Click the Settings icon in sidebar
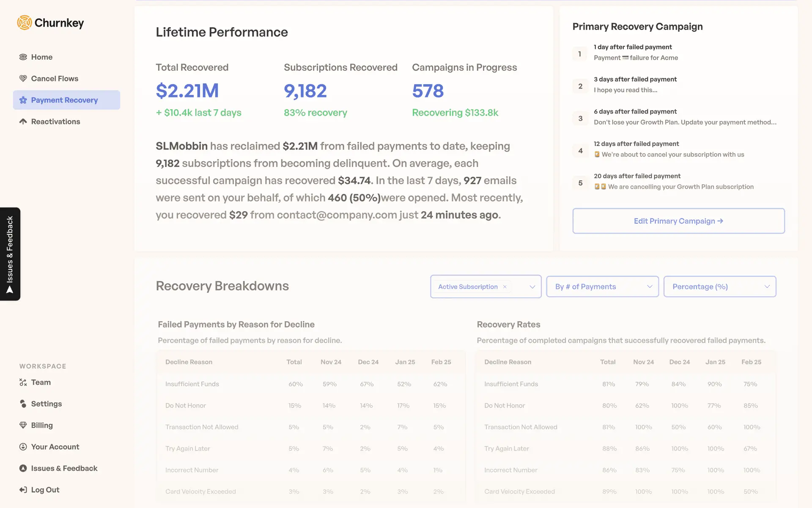 tap(23, 404)
